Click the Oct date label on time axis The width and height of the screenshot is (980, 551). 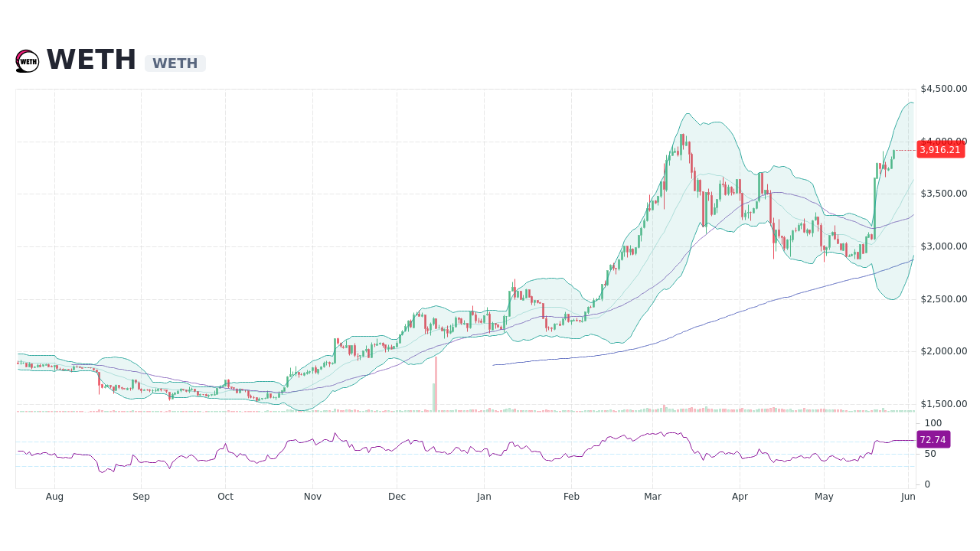point(225,497)
